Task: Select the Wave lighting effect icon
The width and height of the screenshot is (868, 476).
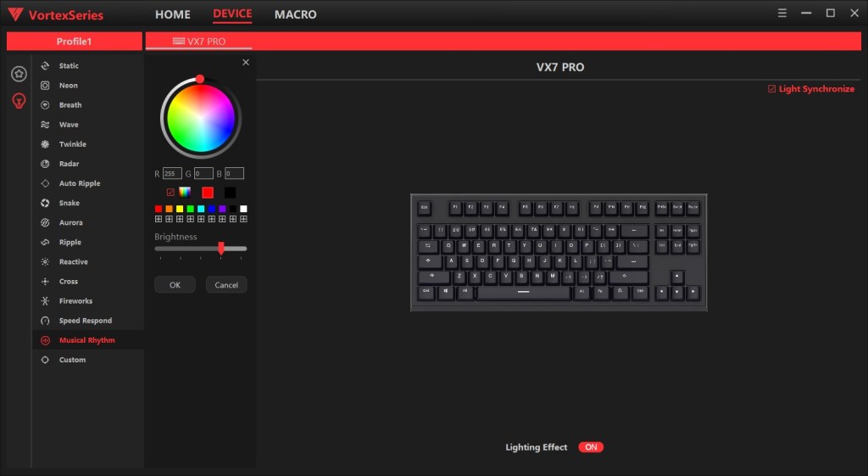Action: click(x=46, y=125)
